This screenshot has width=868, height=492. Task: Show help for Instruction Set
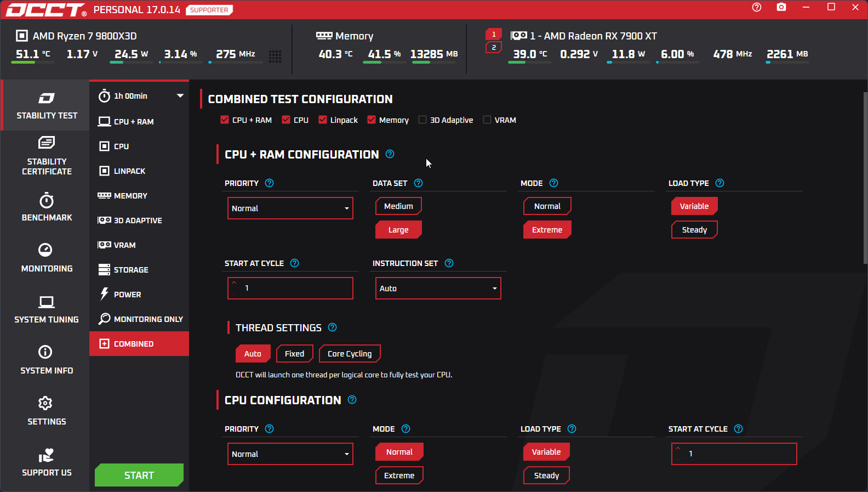449,263
